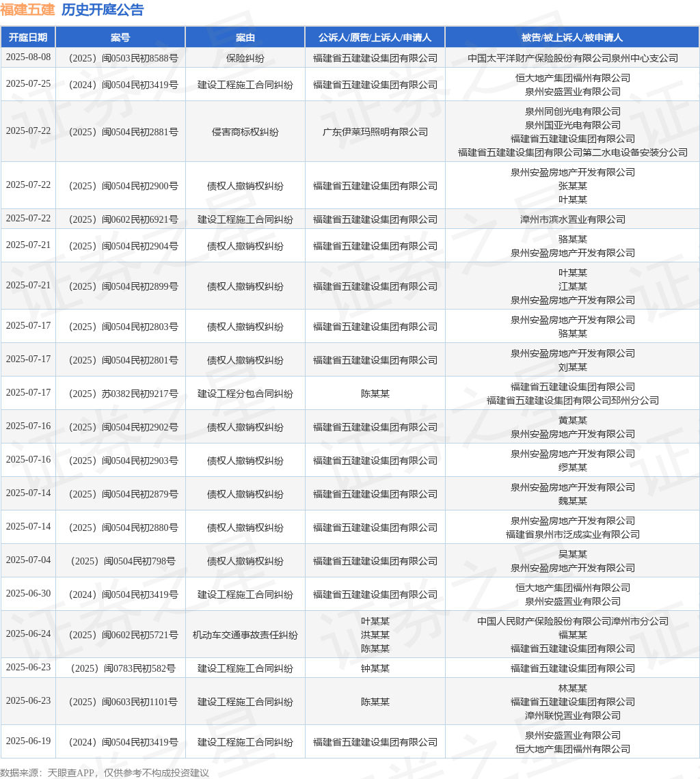
Task: Click 中国太平洋财产保险股份有限公司泉州中心支公司
Action: [x=573, y=58]
